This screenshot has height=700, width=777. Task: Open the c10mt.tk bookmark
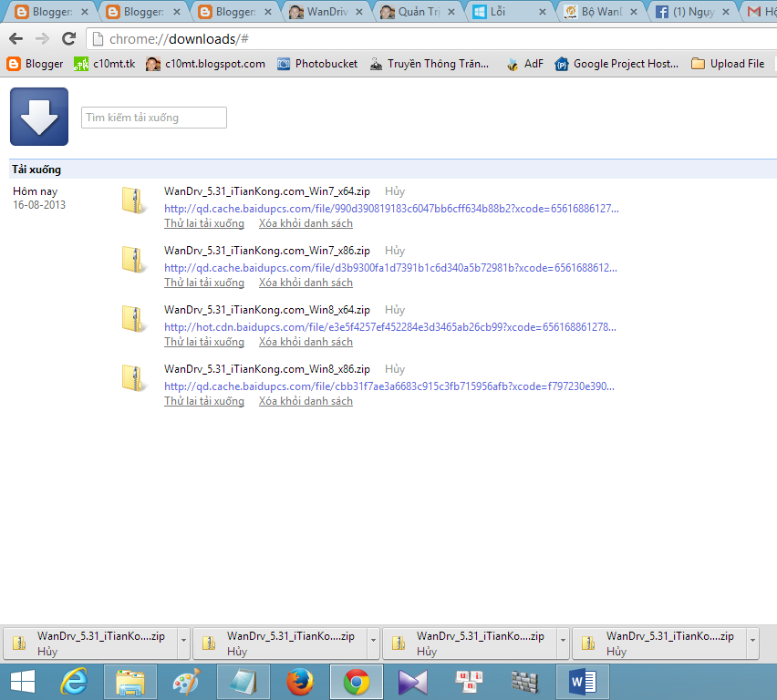(105, 64)
